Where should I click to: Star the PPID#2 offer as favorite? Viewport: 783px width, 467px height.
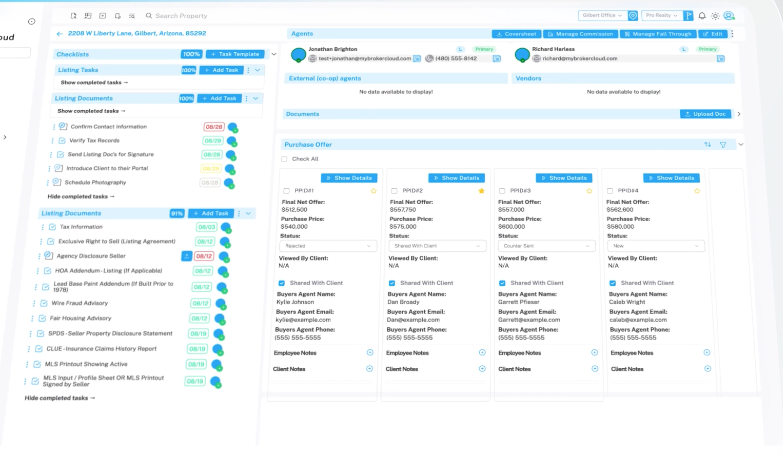point(481,190)
